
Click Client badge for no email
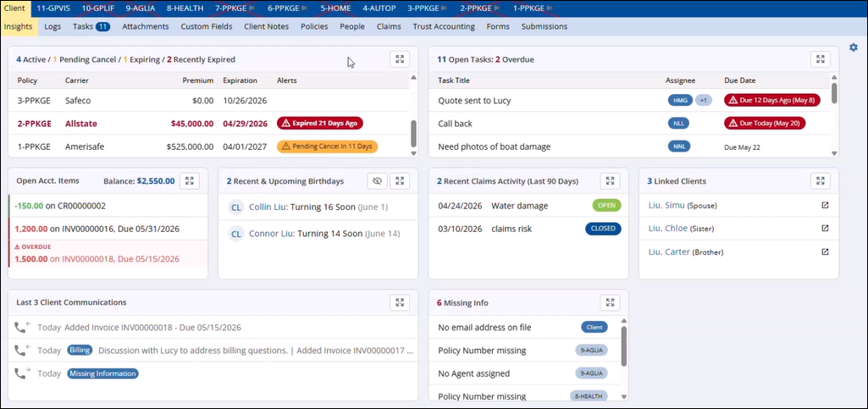[594, 327]
